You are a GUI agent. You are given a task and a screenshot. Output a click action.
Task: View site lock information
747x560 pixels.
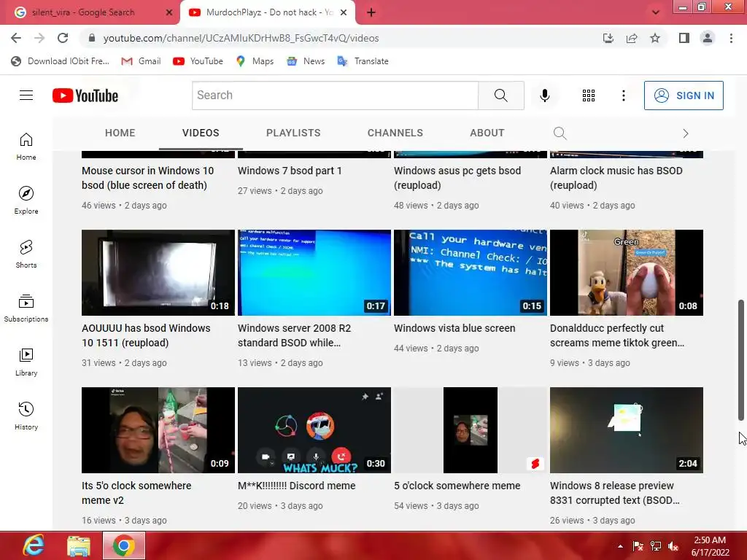click(92, 38)
